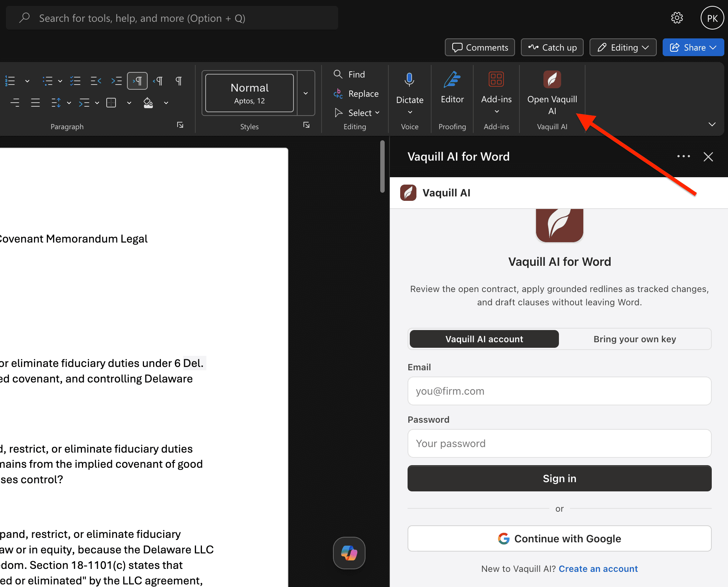Toggle show paragraph marks
The height and width of the screenshot is (587, 728).
point(179,81)
